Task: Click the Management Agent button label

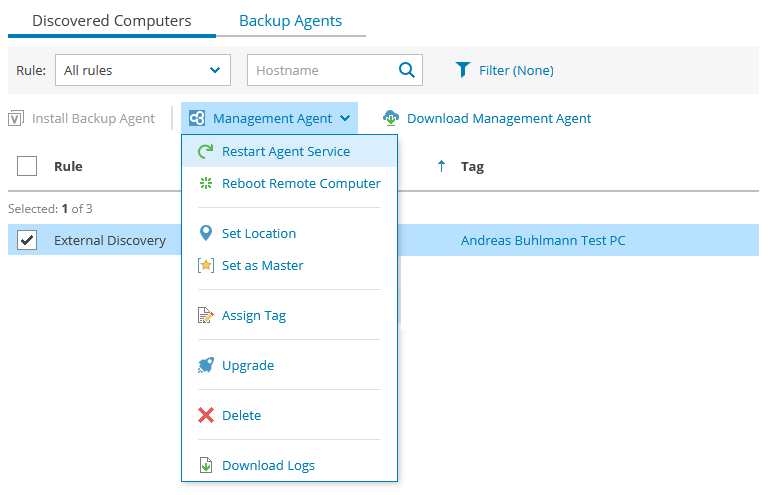Action: [x=272, y=119]
